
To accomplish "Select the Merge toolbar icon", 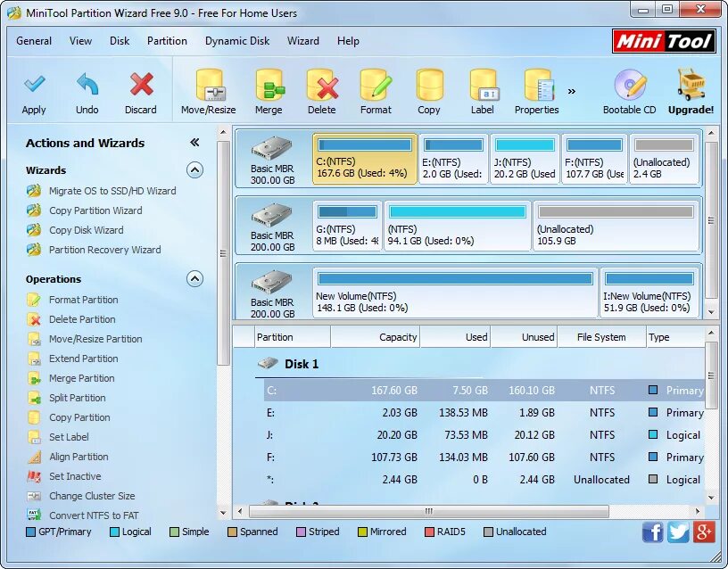I will coord(269,85).
